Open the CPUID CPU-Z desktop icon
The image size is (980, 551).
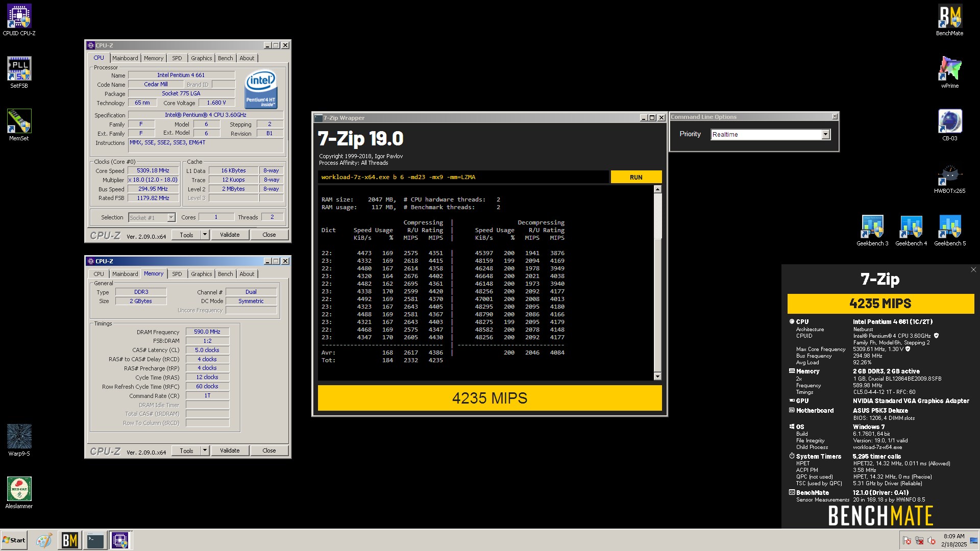19,20
